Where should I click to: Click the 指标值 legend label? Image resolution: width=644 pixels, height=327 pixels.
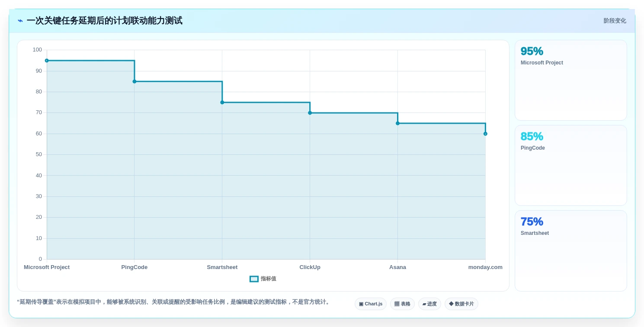[268, 279]
